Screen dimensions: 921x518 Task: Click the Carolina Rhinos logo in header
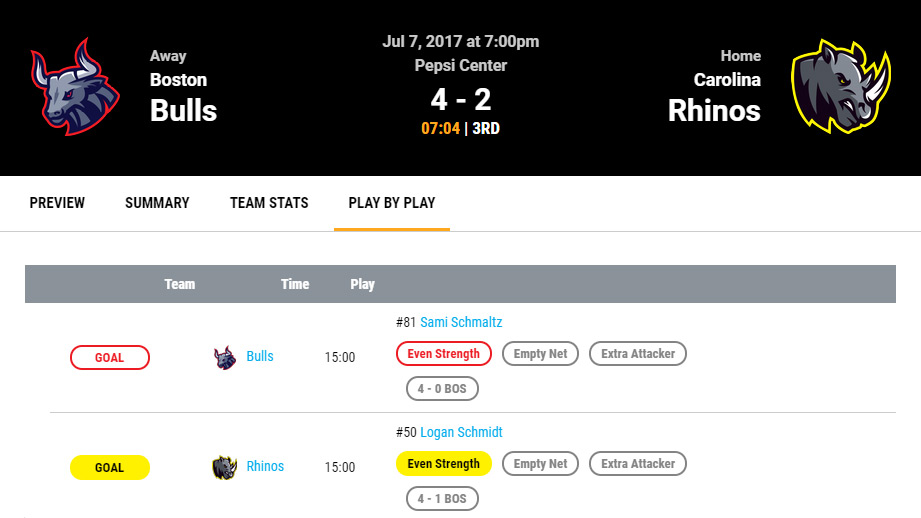coord(841,87)
